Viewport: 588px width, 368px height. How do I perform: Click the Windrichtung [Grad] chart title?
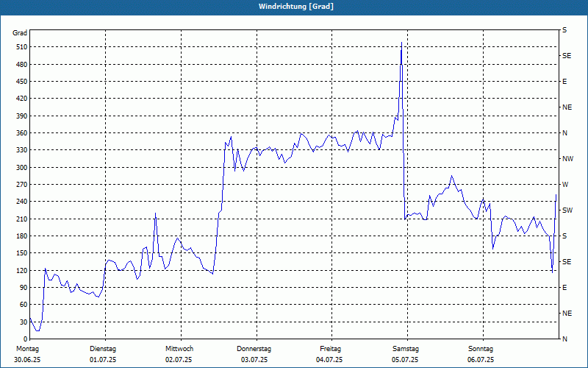click(296, 7)
